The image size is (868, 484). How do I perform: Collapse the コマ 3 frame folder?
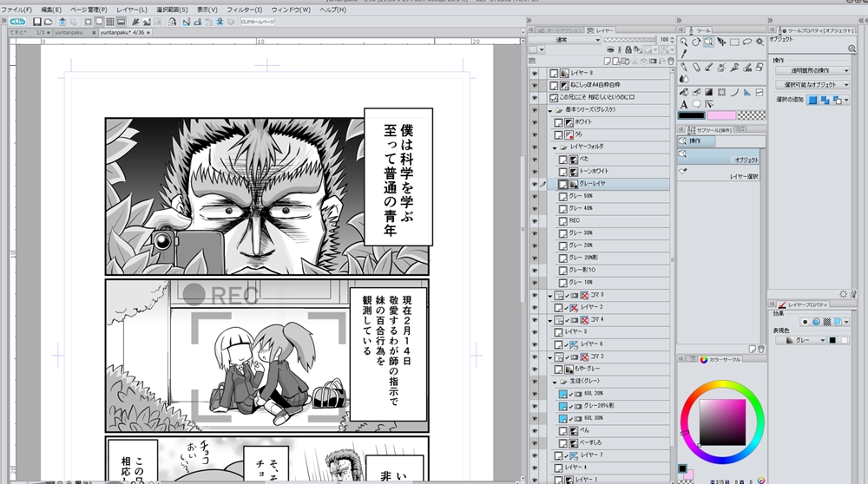tap(550, 296)
